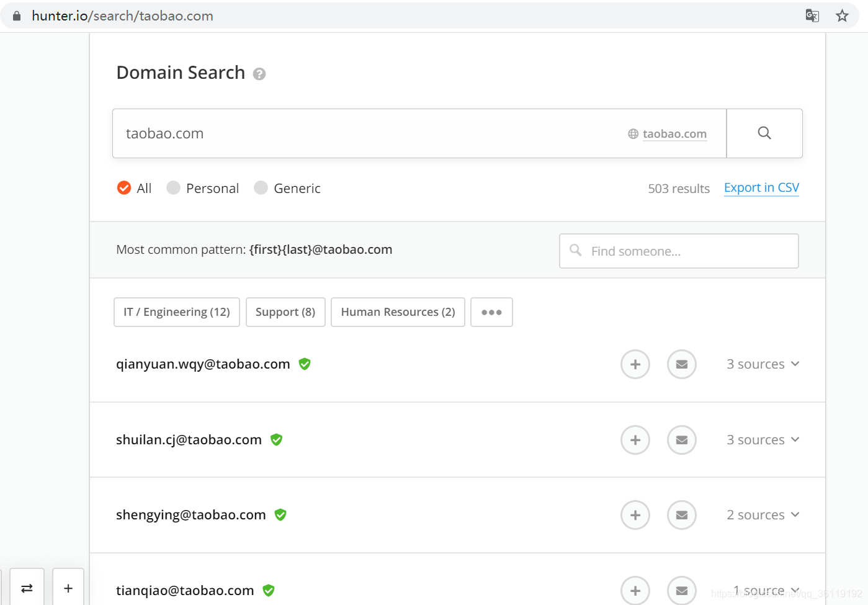Add tianqiao@taobao.com to leads with plus icon

[635, 590]
